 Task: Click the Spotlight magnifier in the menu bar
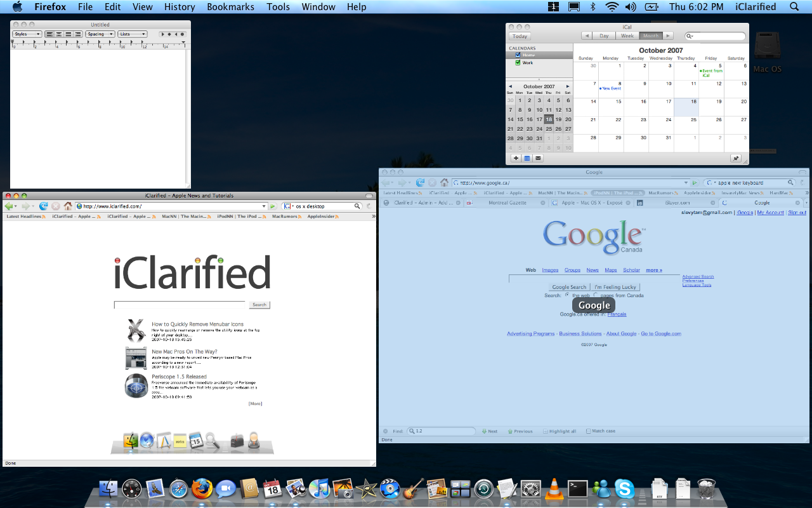coord(794,7)
